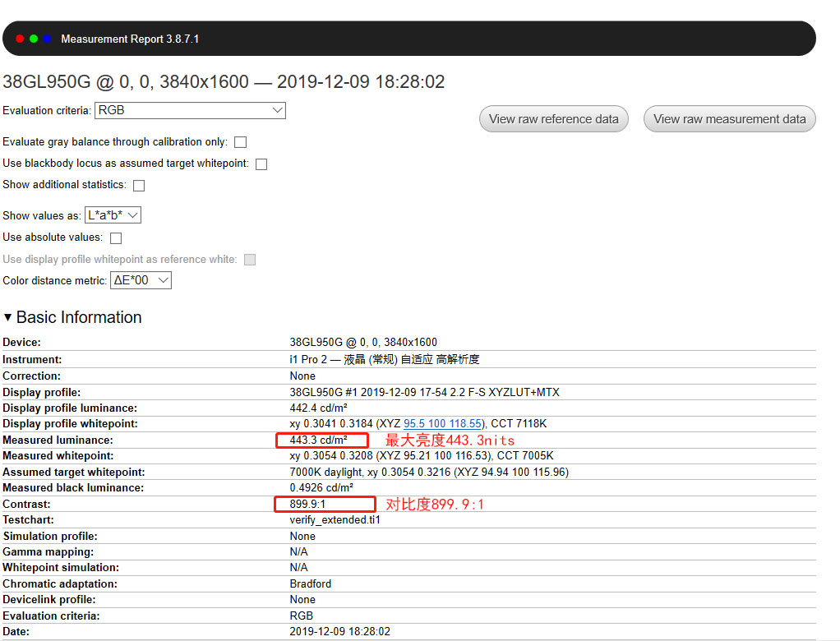840x641 pixels.
Task: Click the Evaluation criteria row value RGB in table
Action: point(301,616)
